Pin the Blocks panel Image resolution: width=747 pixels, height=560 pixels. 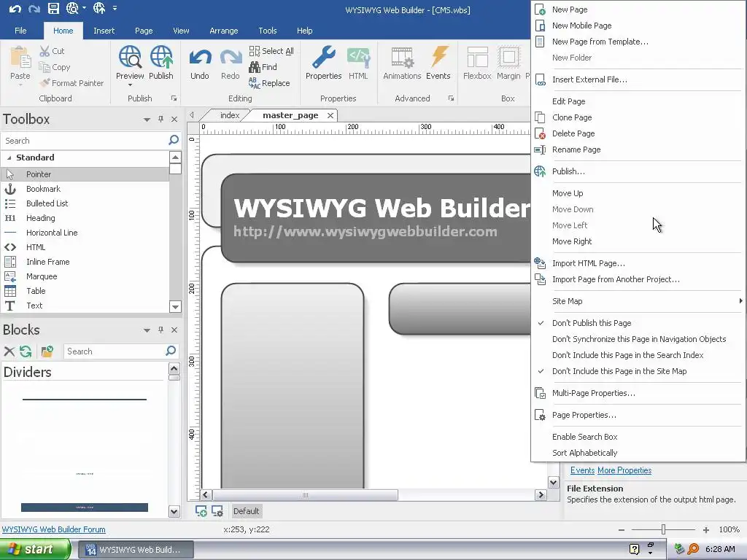(160, 330)
